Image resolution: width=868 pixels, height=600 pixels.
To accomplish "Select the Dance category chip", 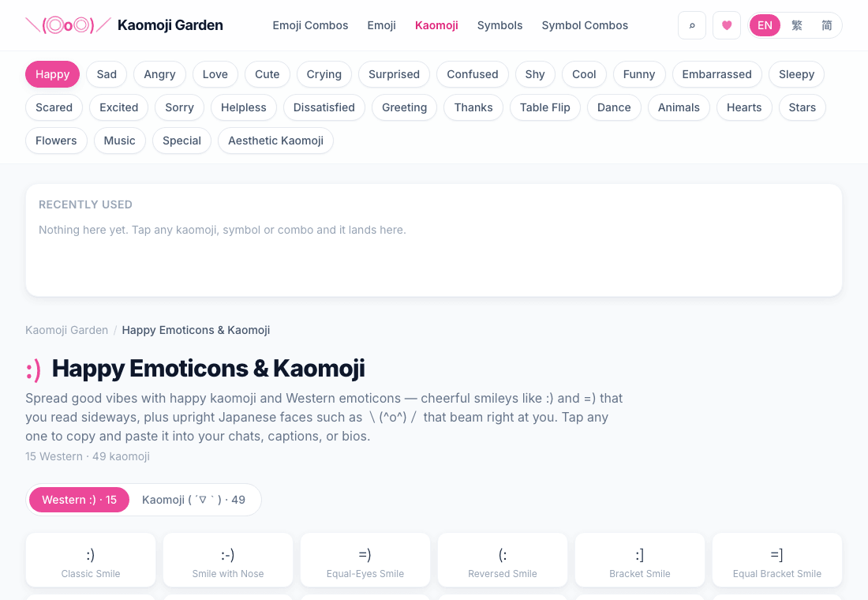I will (x=614, y=107).
